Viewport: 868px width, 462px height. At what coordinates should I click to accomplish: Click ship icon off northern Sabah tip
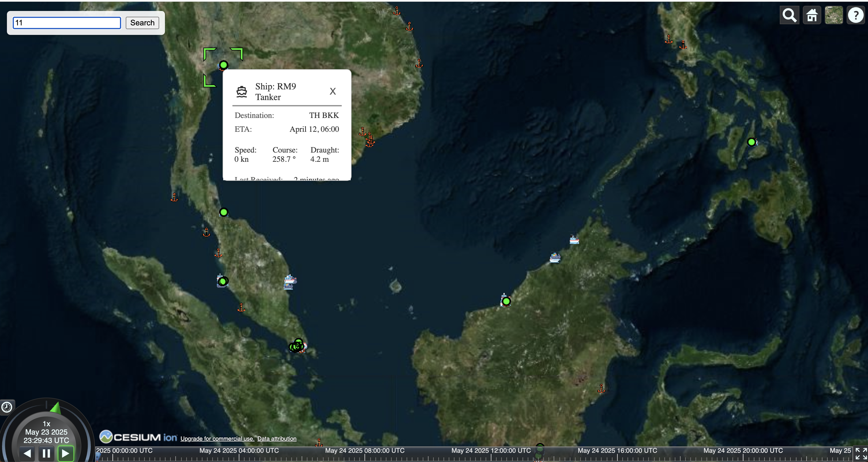[x=574, y=240]
